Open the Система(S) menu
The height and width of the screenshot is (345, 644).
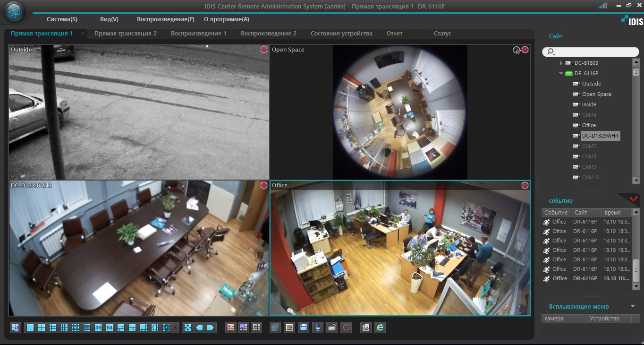(62, 19)
